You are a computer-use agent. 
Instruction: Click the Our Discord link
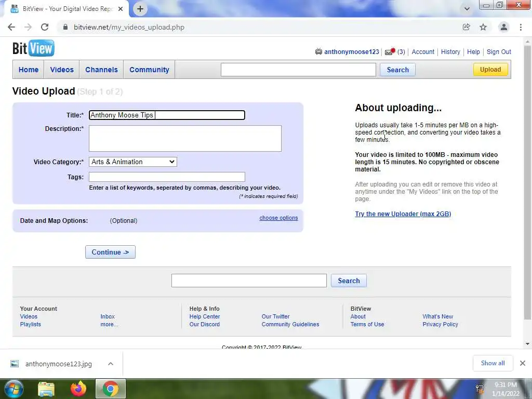pyautogui.click(x=205, y=324)
